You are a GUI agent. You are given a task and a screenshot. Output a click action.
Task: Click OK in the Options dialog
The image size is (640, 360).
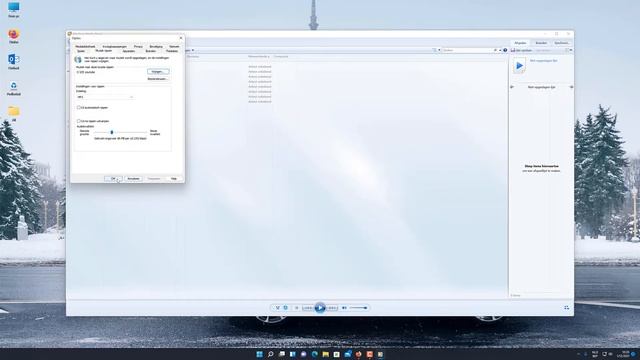tap(113, 179)
